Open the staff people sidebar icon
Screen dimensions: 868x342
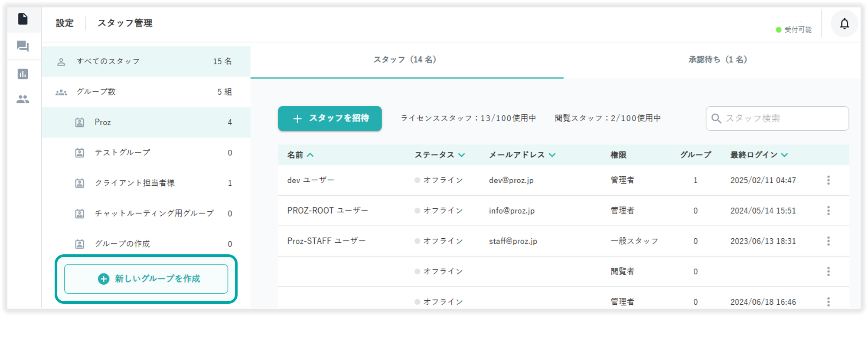point(23,99)
